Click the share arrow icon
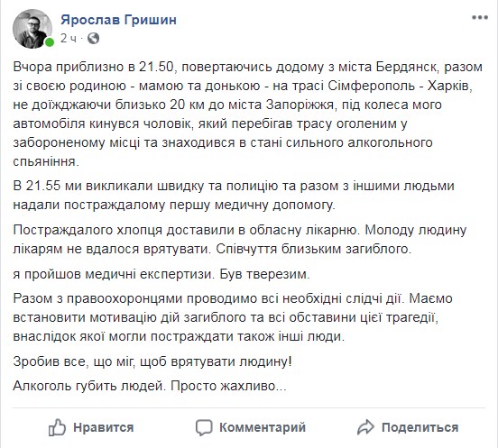The width and height of the screenshot is (498, 448). (x=365, y=427)
